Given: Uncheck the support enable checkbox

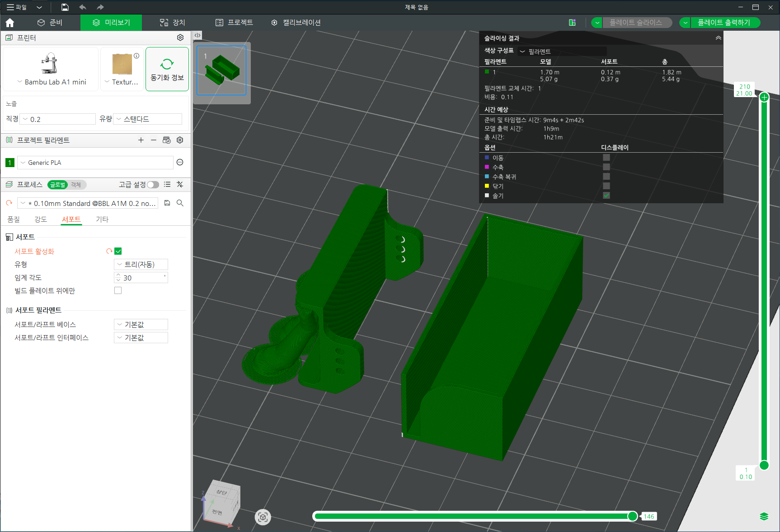Looking at the screenshot, I should [x=118, y=251].
